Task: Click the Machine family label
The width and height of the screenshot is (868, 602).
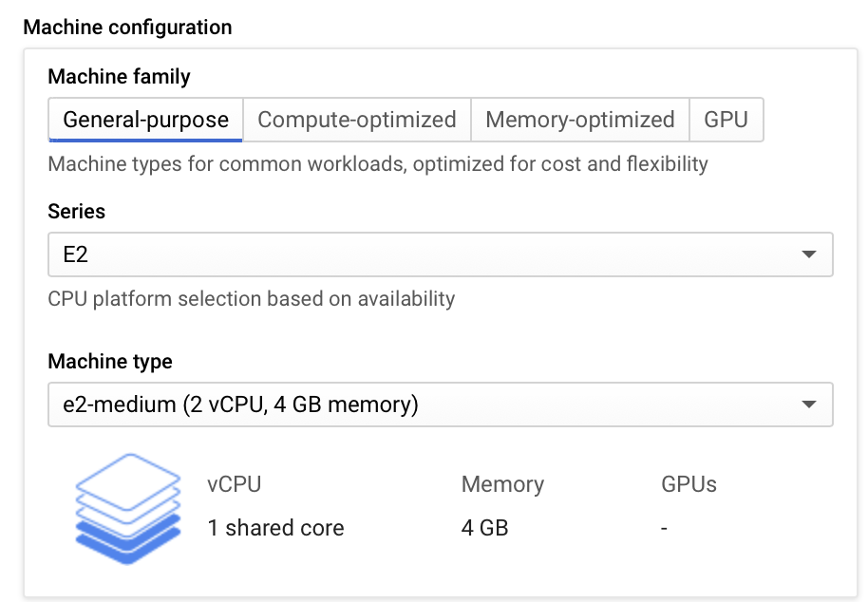Action: click(119, 77)
